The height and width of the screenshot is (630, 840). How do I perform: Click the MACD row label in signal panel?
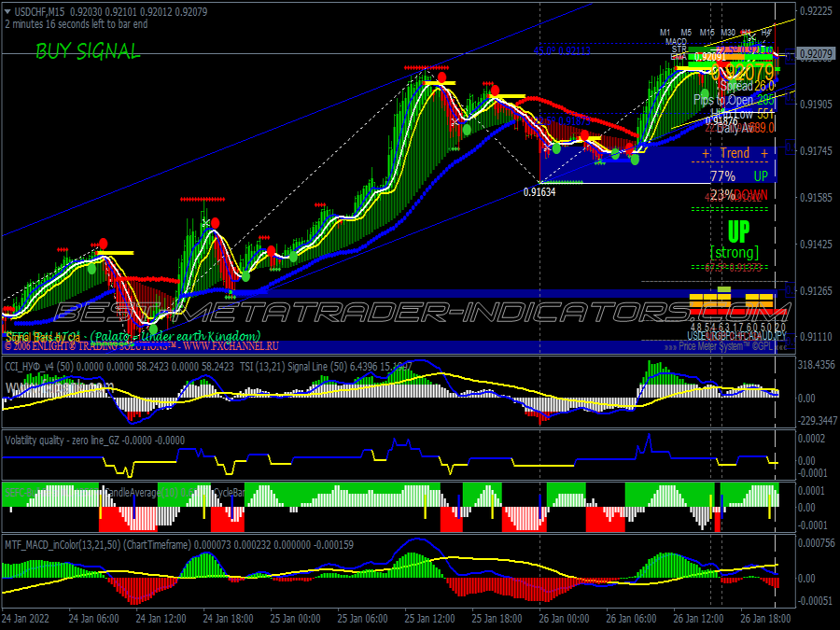(676, 41)
